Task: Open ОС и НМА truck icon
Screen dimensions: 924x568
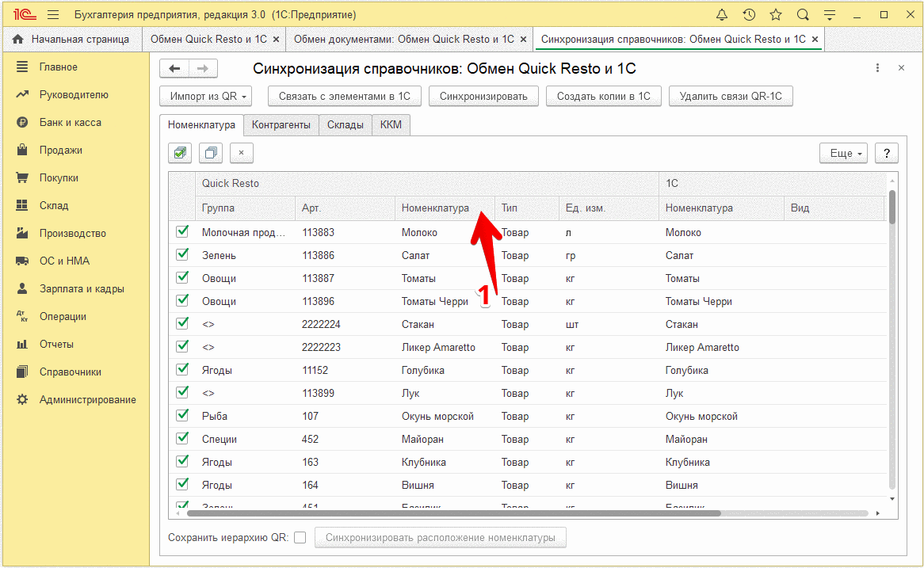Action: (22, 261)
